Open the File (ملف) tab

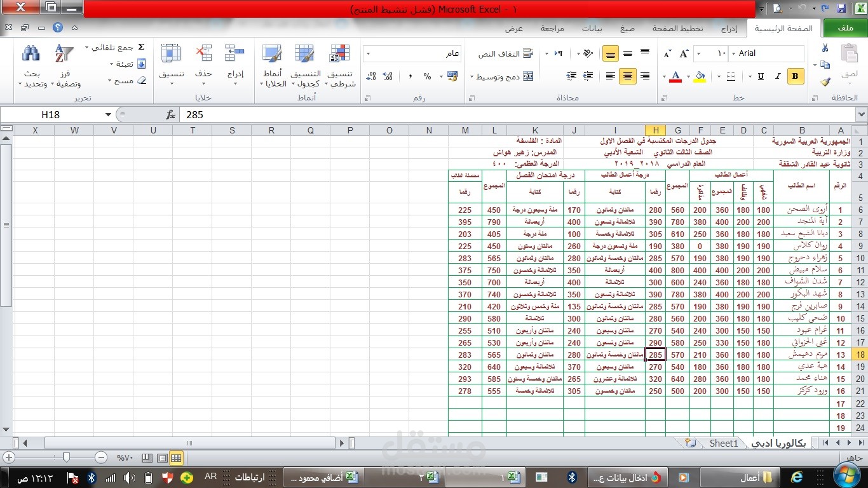[845, 29]
